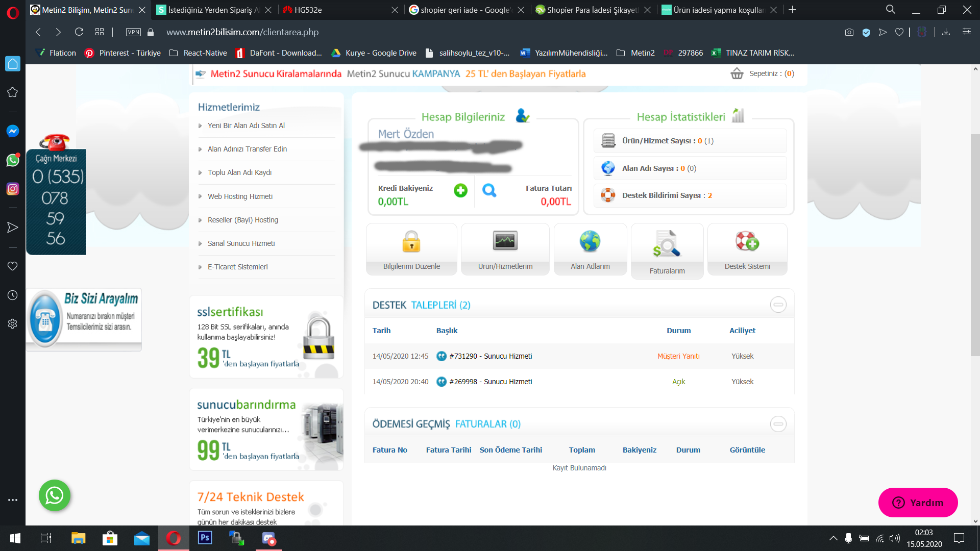Click the page vertical scrollbar

click(975, 245)
